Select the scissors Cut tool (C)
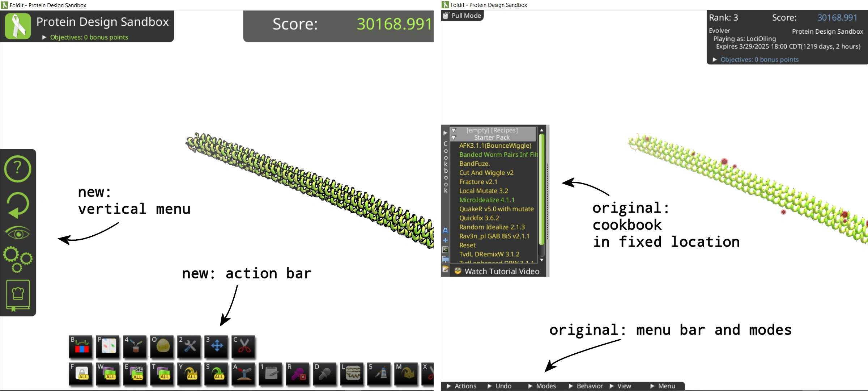Viewport: 868px width, 391px height. coord(243,346)
